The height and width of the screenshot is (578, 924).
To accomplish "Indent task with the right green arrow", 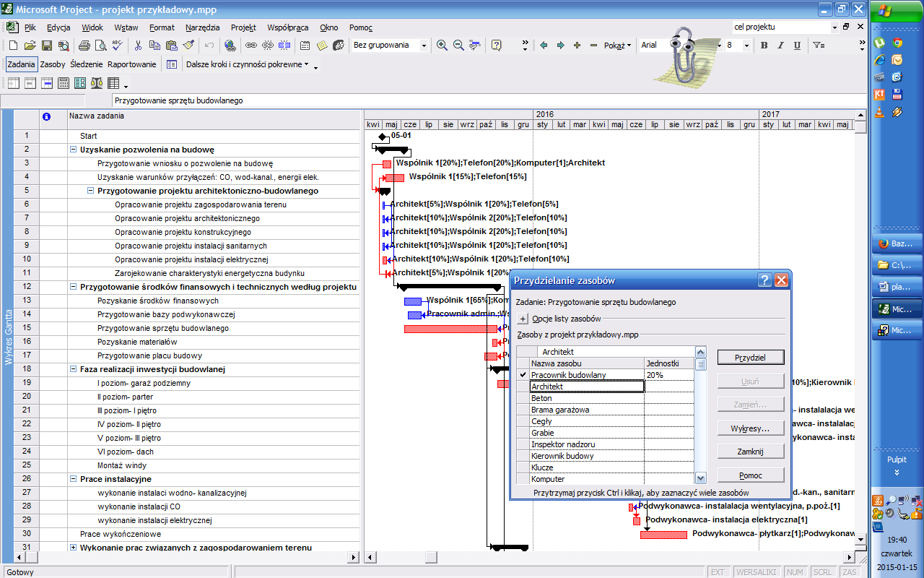I will pos(560,46).
